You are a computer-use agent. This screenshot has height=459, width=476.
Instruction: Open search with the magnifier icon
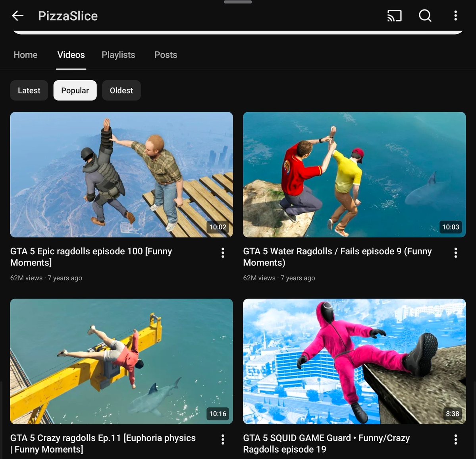click(425, 15)
